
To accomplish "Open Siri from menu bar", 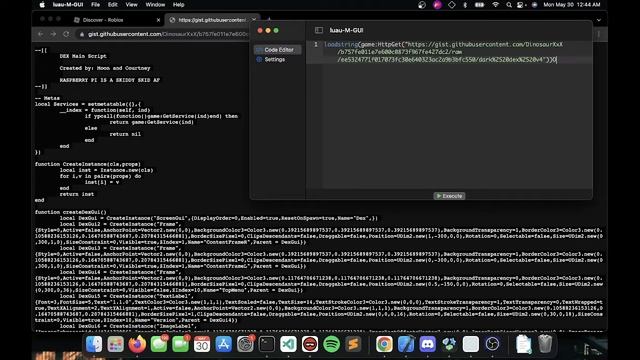I will tap(534, 5).
